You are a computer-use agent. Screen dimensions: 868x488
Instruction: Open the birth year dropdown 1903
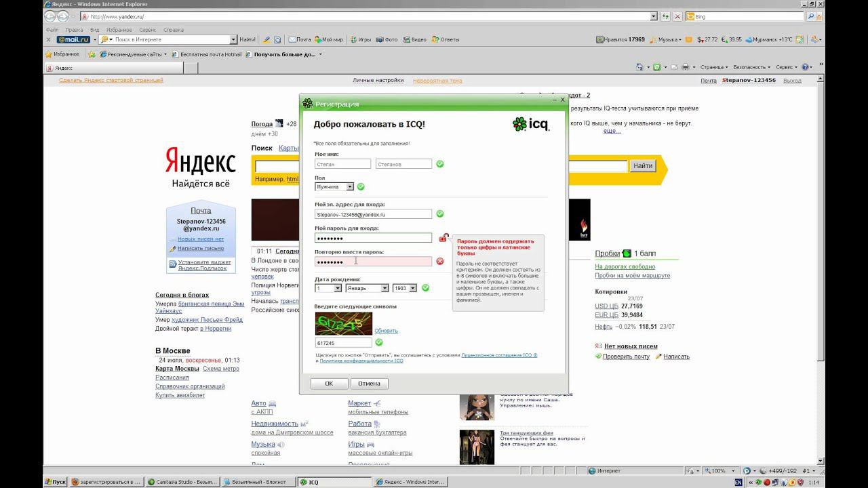(405, 288)
